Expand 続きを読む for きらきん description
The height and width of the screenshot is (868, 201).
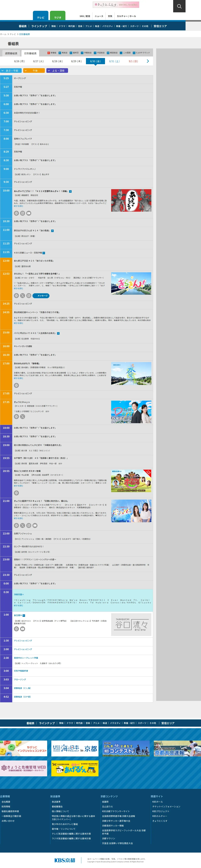click(x=19, y=289)
